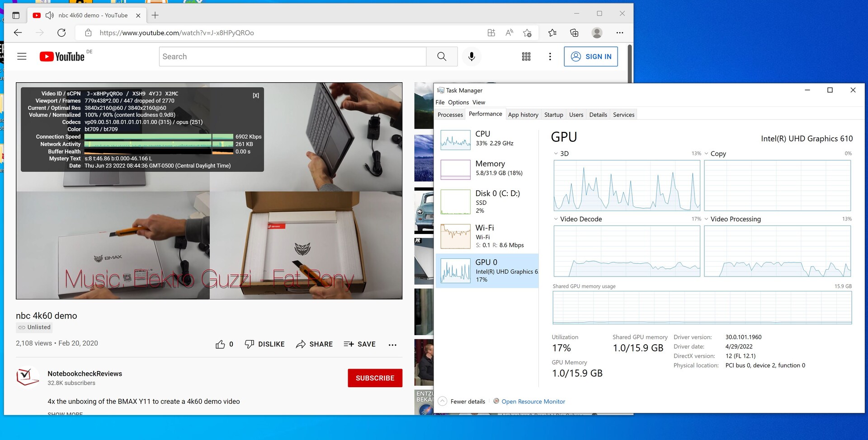868x440 pixels.
Task: Click the SIGN IN button
Action: pyautogui.click(x=591, y=56)
